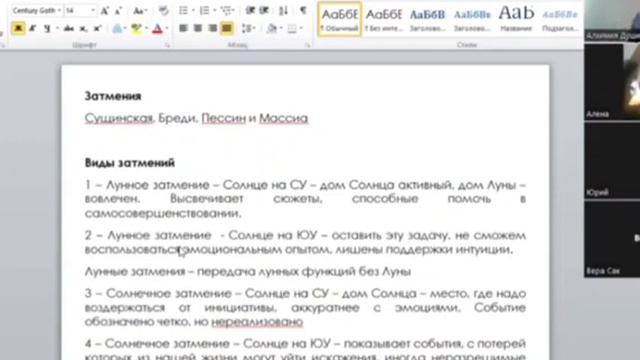Apply the Без инте... style
The image size is (640, 360).
coord(384,19)
